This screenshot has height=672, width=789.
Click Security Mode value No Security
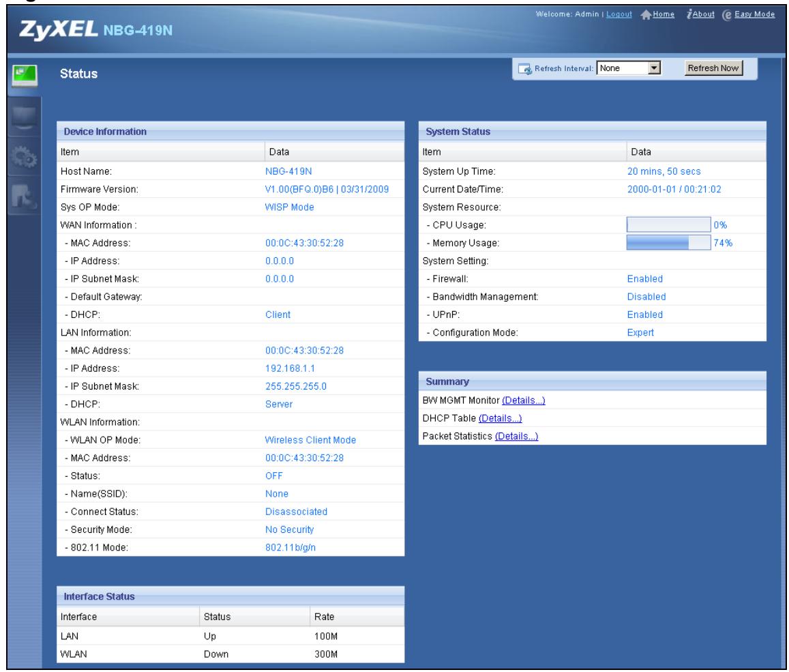(289, 529)
